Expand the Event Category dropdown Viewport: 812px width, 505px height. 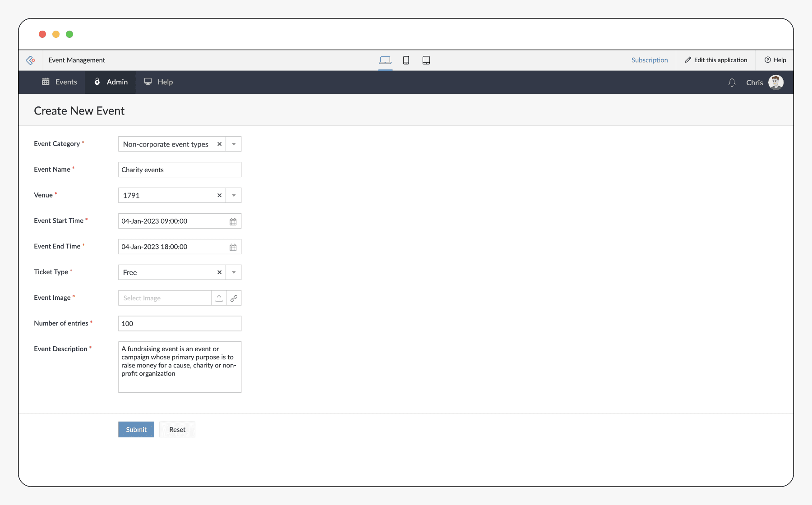pyautogui.click(x=234, y=144)
